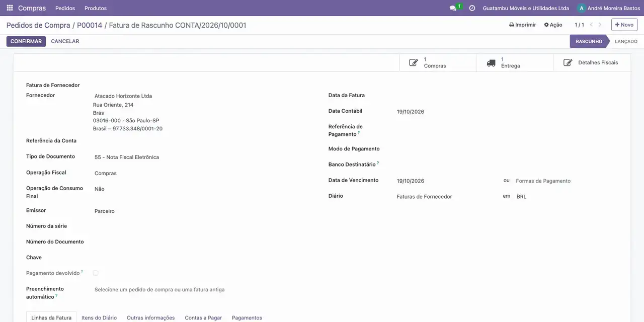Open the Entrega truck button
The height and width of the screenshot is (322, 644).
coord(515,63)
